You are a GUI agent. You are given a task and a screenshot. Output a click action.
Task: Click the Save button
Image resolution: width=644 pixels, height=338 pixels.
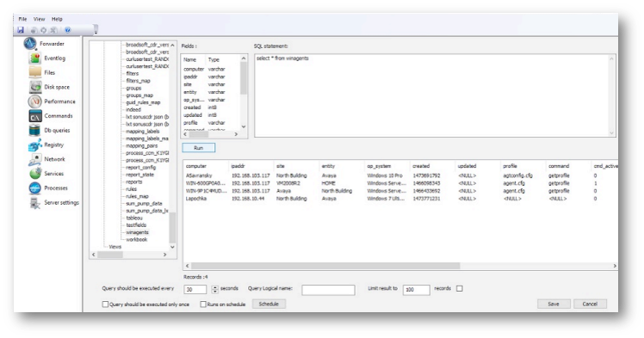point(554,304)
